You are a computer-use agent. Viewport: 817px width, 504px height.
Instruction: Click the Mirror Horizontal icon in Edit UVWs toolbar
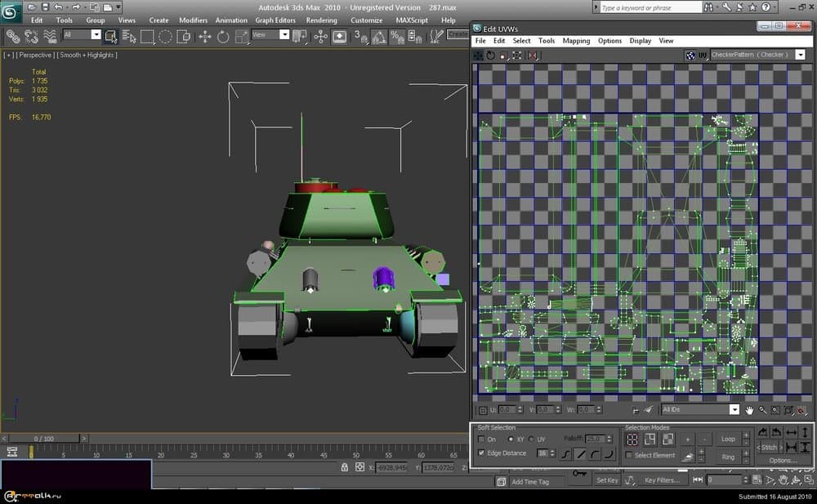tap(533, 56)
